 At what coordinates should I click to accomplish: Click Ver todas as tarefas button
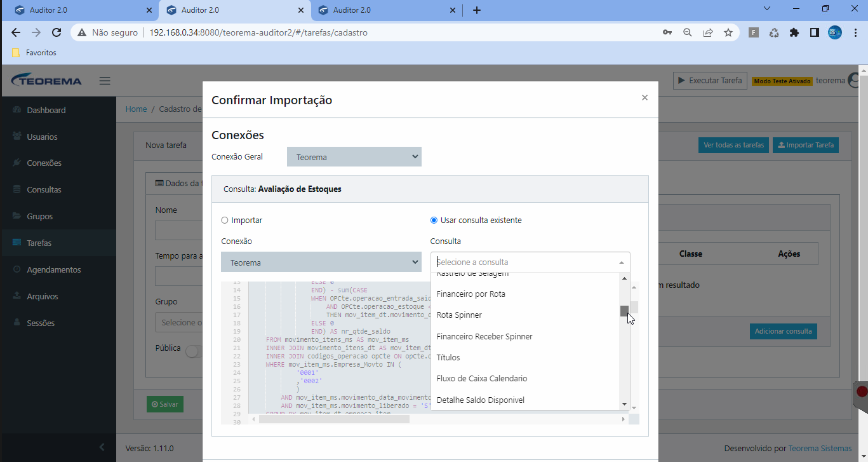tap(733, 145)
